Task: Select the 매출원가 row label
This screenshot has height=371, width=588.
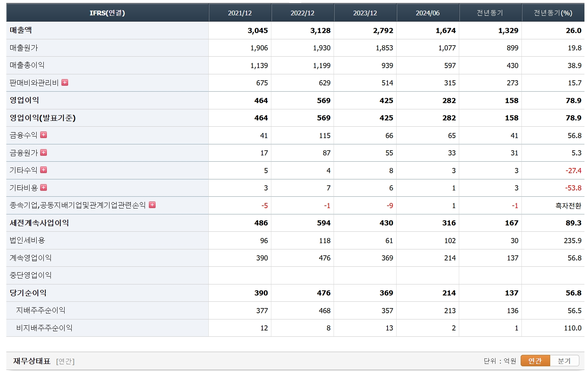Action: [24, 48]
